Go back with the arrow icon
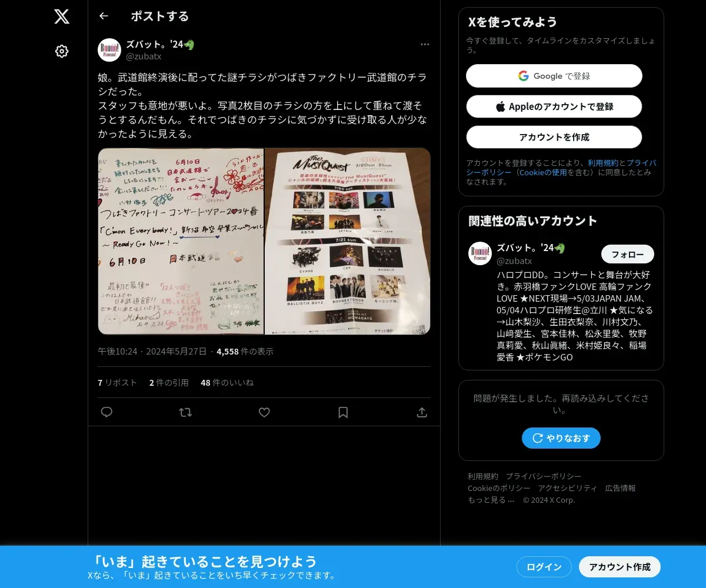This screenshot has width=706, height=588. click(x=104, y=16)
